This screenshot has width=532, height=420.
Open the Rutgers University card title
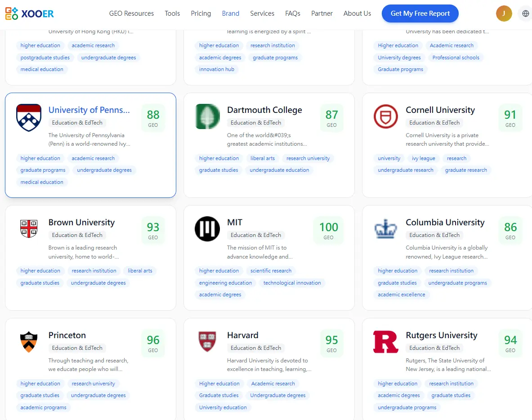442,335
